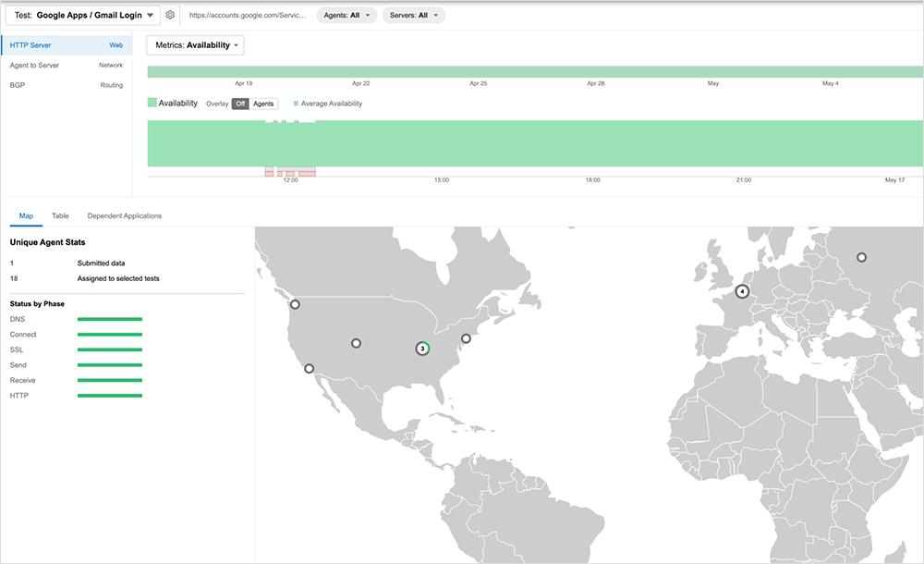
Task: Turn overlay Off
Action: [x=240, y=104]
